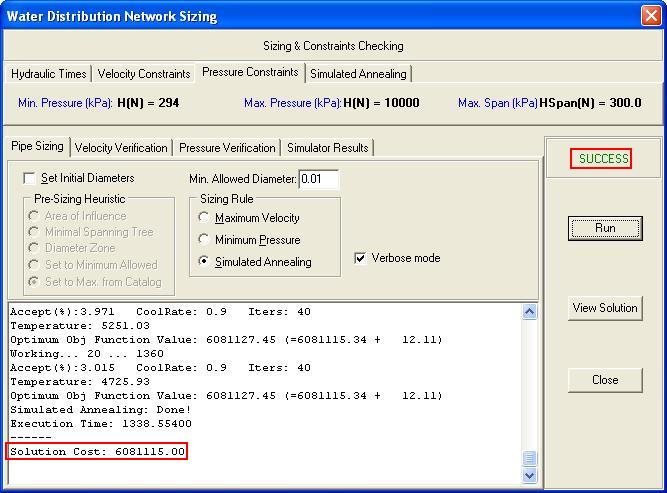Select Set to Max. from Catalog heuristic
Screen dimensions: 667x493
34,282
